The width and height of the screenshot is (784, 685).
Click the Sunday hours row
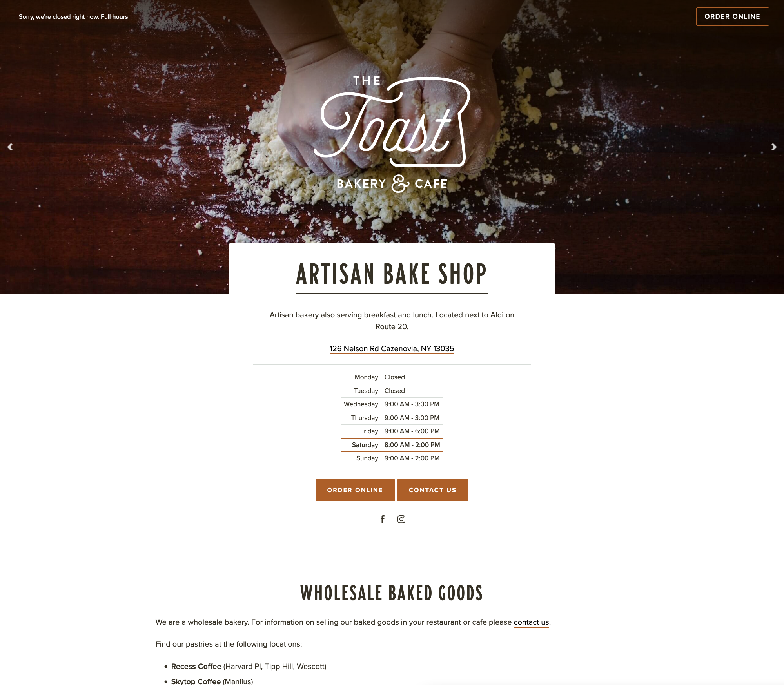coord(392,458)
